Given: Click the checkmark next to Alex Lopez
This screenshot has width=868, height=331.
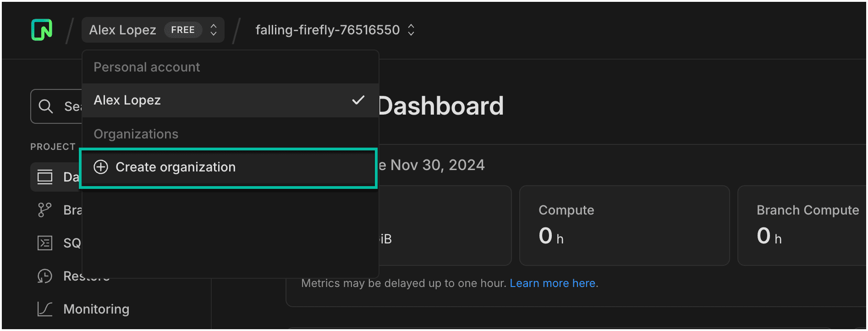Looking at the screenshot, I should coord(358,100).
